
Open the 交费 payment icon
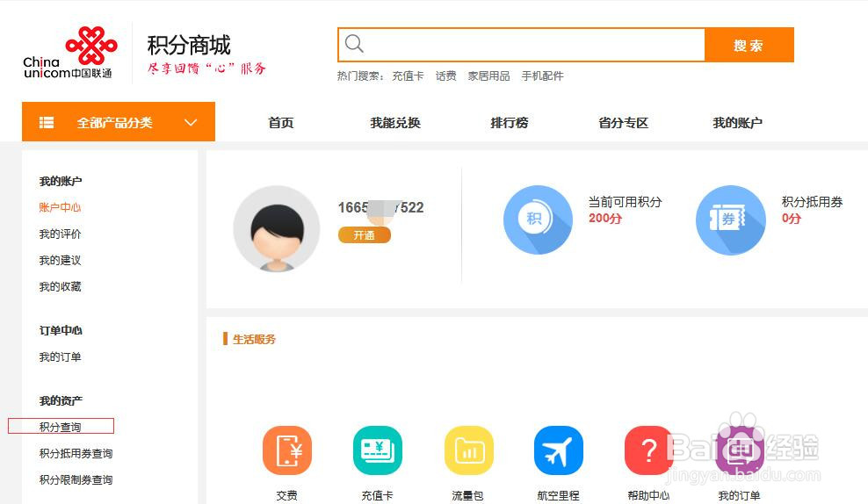[x=286, y=450]
